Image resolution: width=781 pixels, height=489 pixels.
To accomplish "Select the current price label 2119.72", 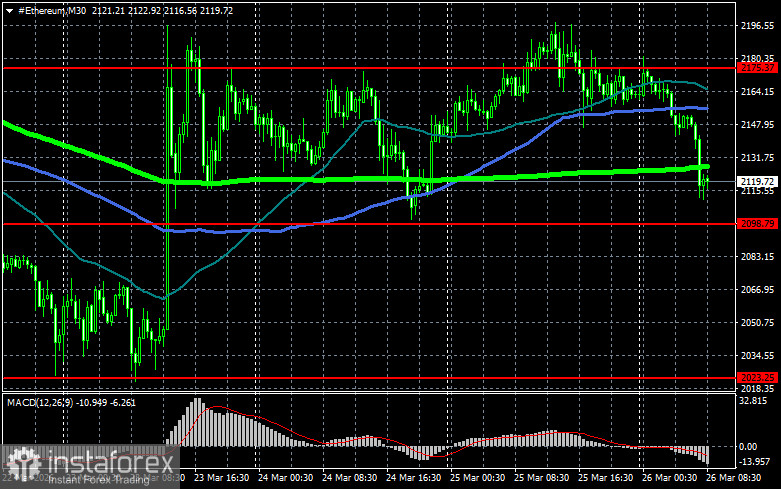I will (758, 182).
